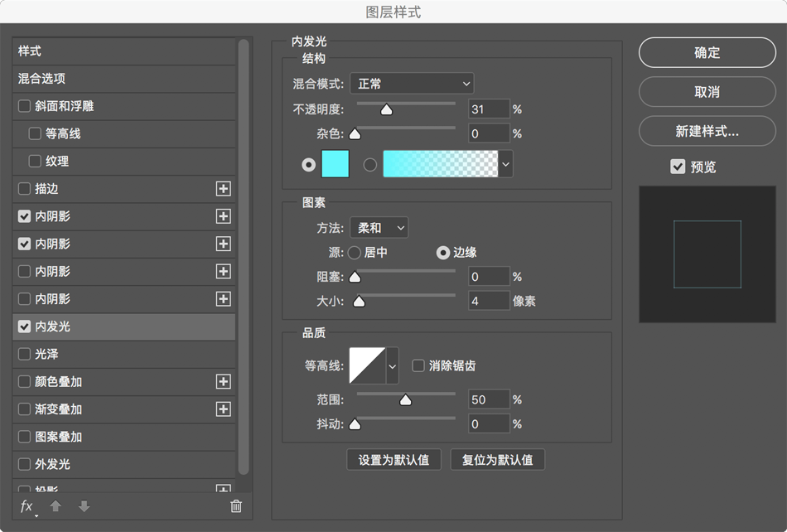787x532 pixels.
Task: Click 不透明度 value field showing 31
Action: [x=489, y=109]
